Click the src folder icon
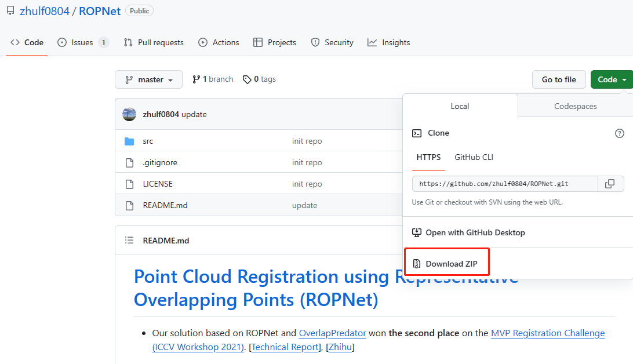 (129, 141)
